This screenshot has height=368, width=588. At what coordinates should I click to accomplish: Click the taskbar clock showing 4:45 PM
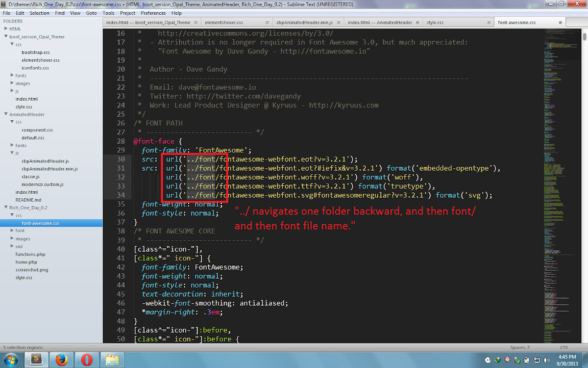[567, 360]
